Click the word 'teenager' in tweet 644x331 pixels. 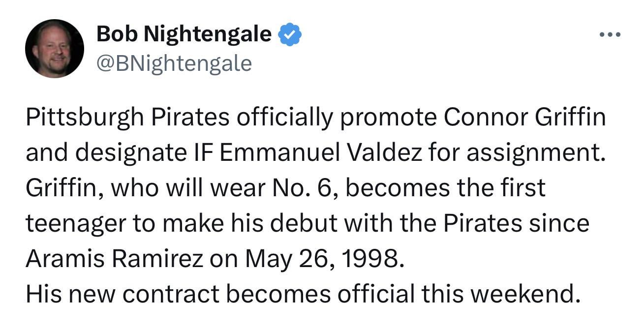click(x=74, y=224)
